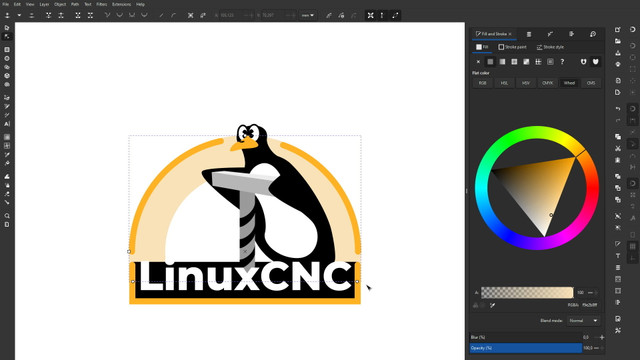Viewport: 640px width, 360px height.
Task: Click the break path at nodes icon
Action: [x=61, y=15]
